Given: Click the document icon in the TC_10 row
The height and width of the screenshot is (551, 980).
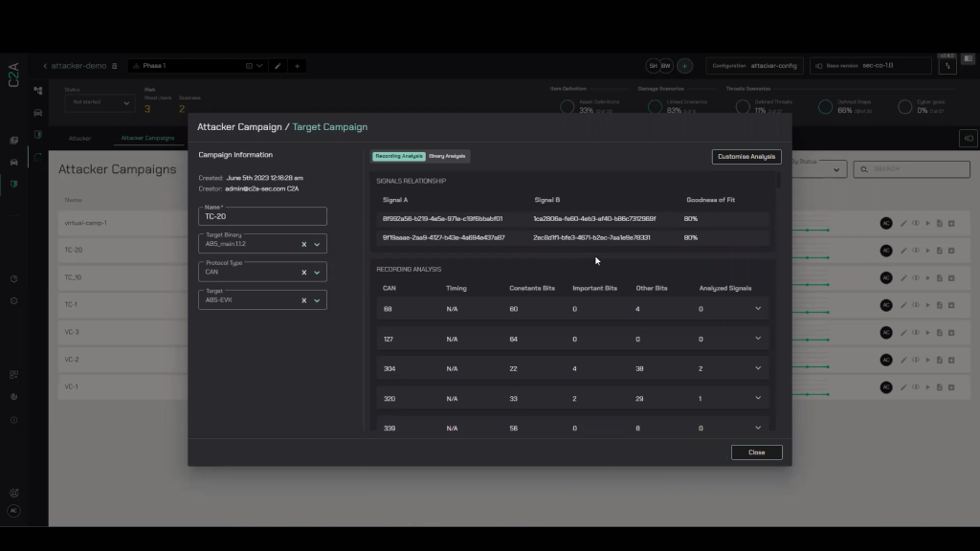Looking at the screenshot, I should (x=940, y=277).
